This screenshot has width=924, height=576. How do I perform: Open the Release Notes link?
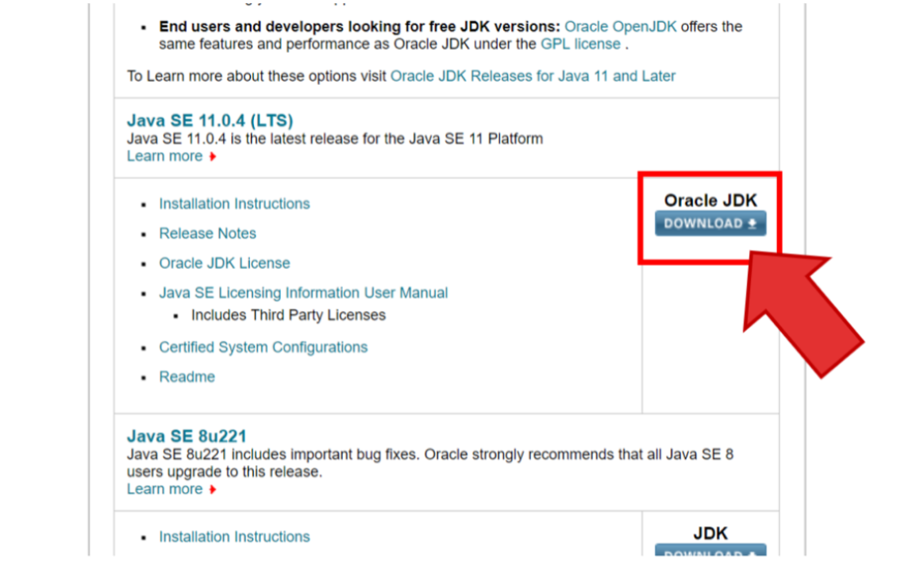click(207, 233)
